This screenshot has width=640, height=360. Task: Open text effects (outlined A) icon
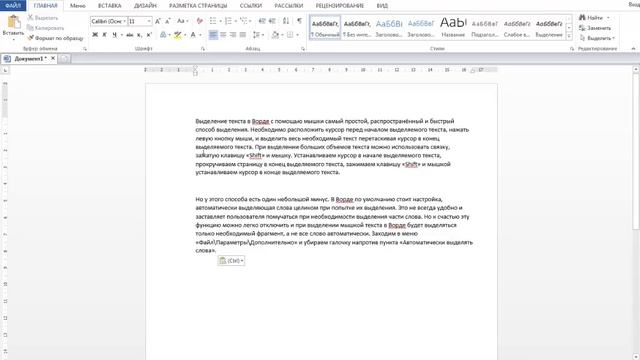point(163,35)
